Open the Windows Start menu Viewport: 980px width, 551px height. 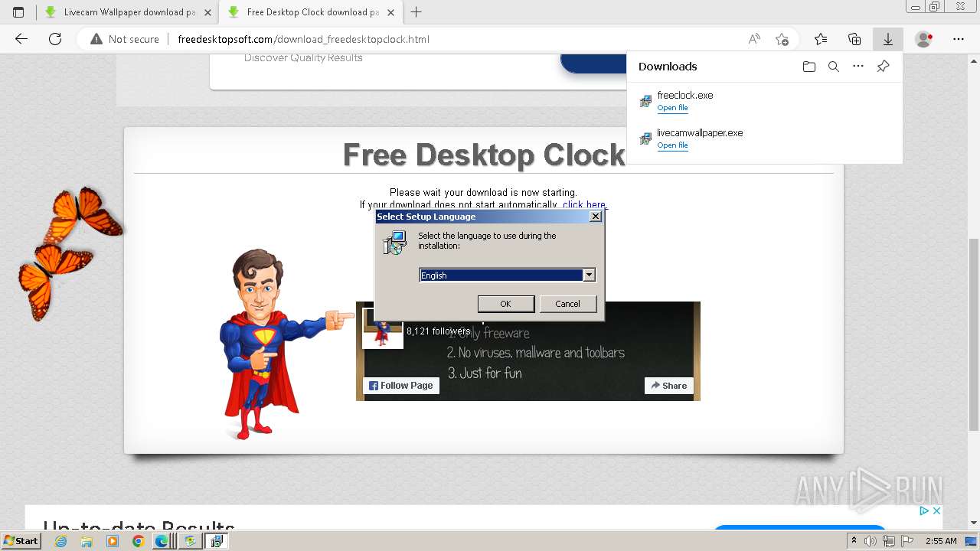coord(21,540)
